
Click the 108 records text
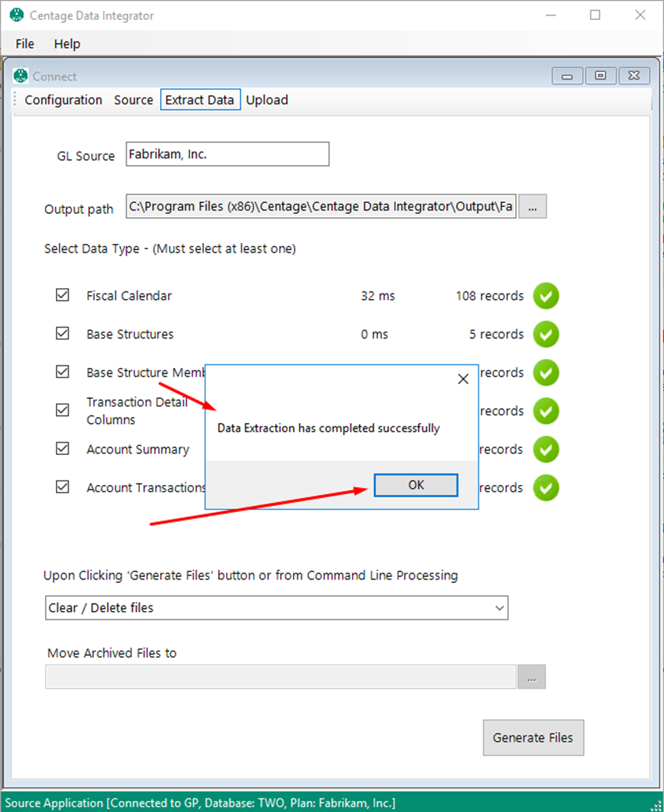(x=490, y=296)
